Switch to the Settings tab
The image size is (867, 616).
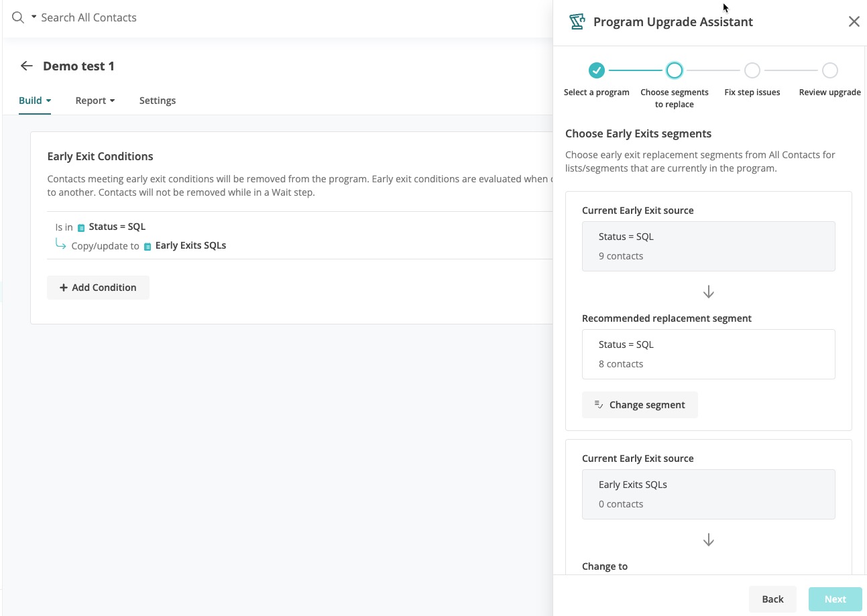158,101
